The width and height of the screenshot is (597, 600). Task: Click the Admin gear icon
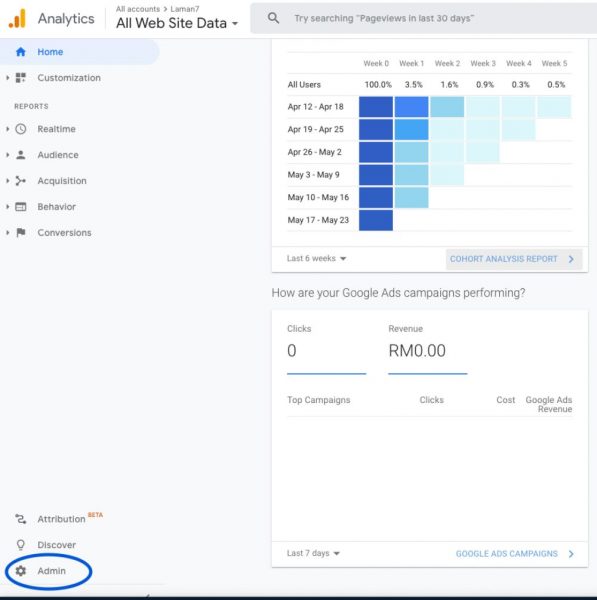(x=21, y=571)
